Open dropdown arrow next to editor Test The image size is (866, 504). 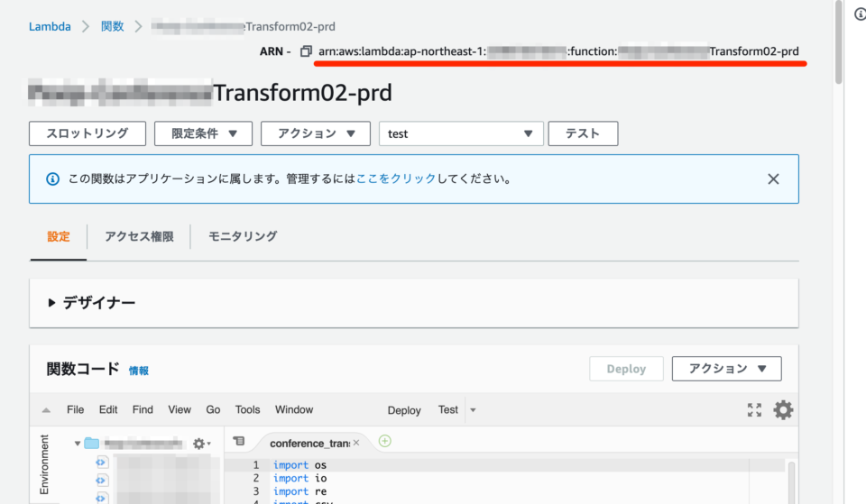(473, 410)
